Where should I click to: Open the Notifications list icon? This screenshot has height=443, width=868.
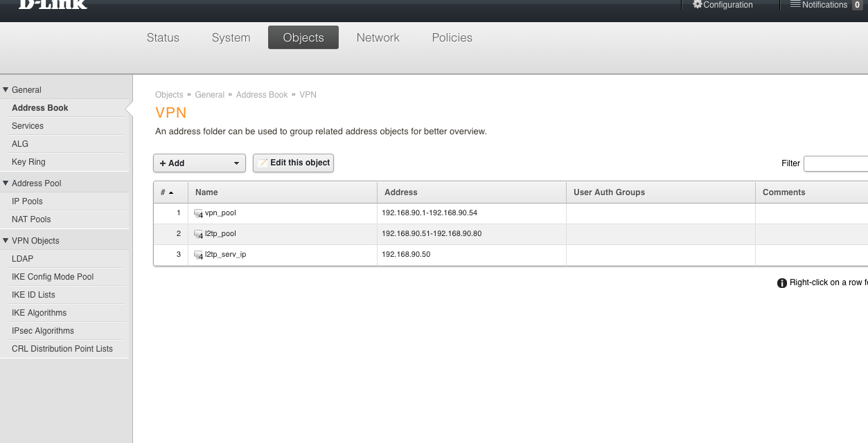click(x=795, y=4)
